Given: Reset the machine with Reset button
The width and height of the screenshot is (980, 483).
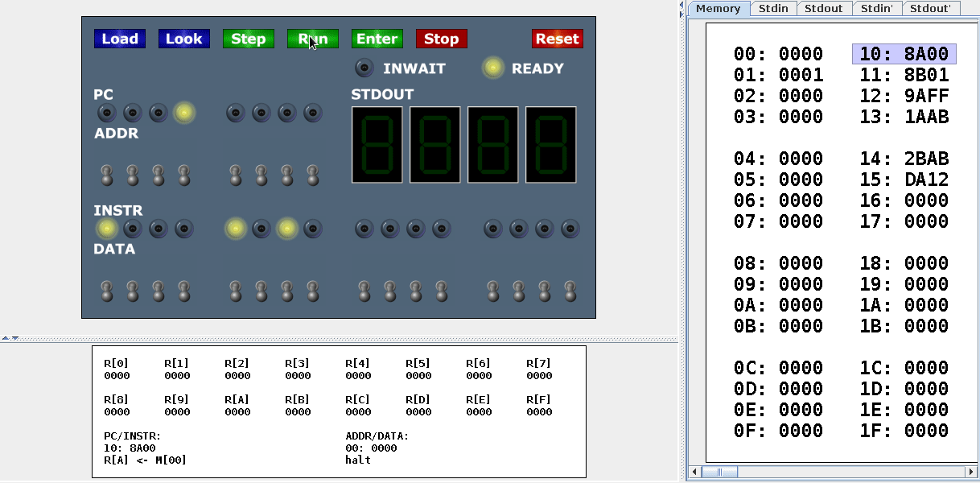Looking at the screenshot, I should [x=557, y=39].
